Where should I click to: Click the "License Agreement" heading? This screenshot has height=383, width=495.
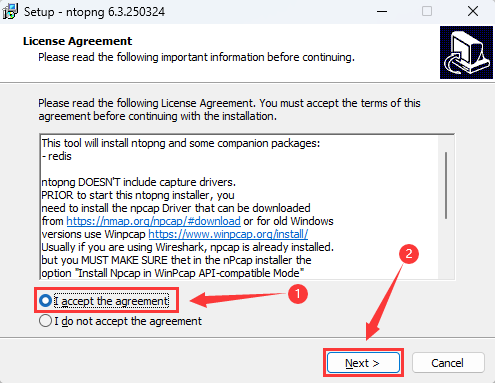coord(77,41)
